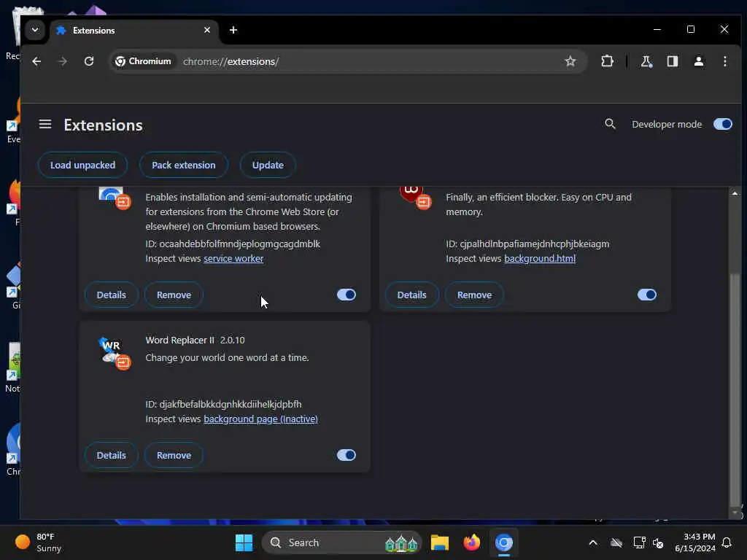Click the scrollbar up arrow
Viewport: 747px width, 560px height.
point(735,193)
